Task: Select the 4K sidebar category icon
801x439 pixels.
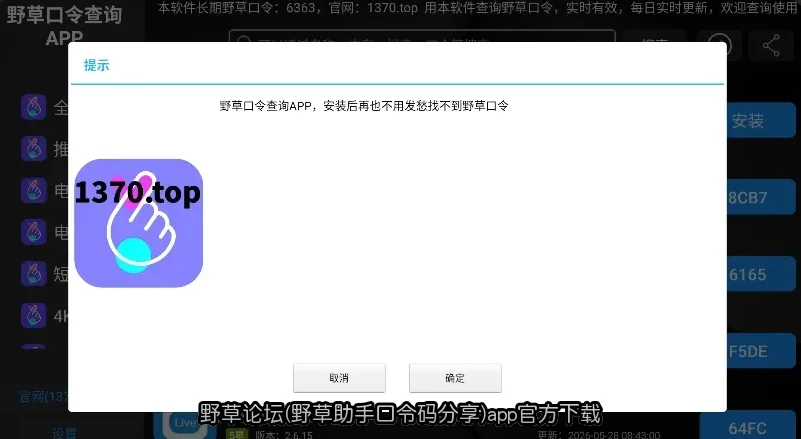Action: click(x=34, y=315)
